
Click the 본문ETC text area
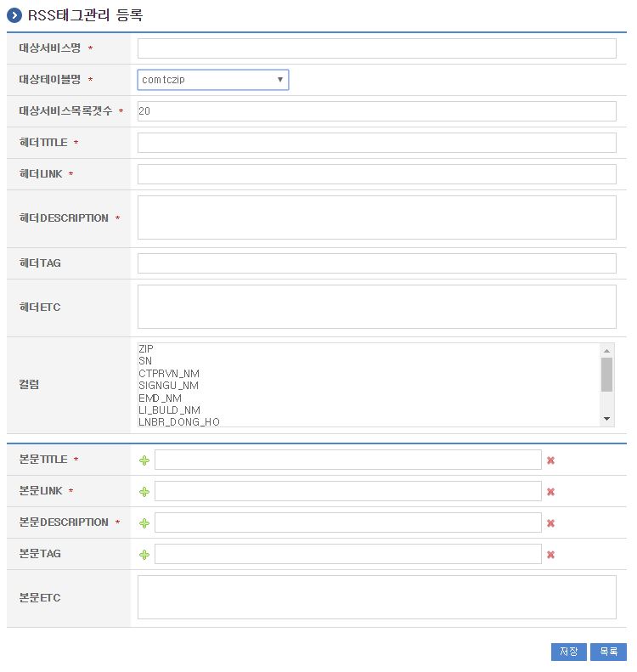(376, 597)
